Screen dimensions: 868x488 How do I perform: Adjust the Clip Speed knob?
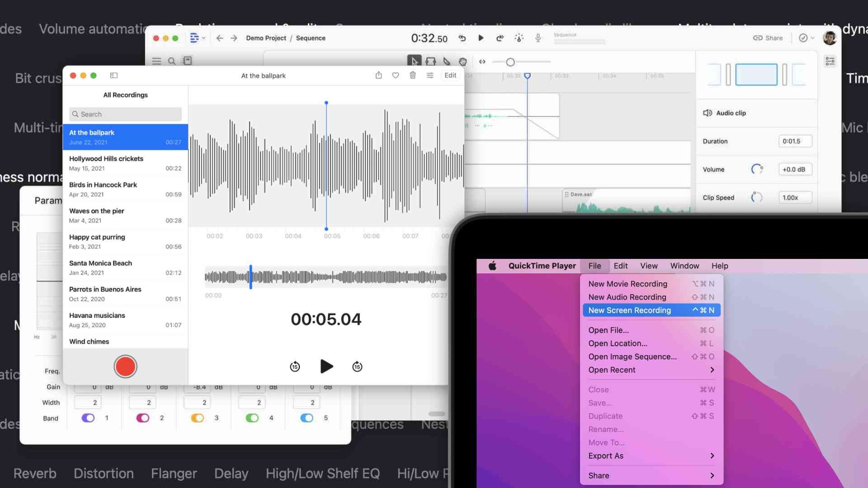757,197
